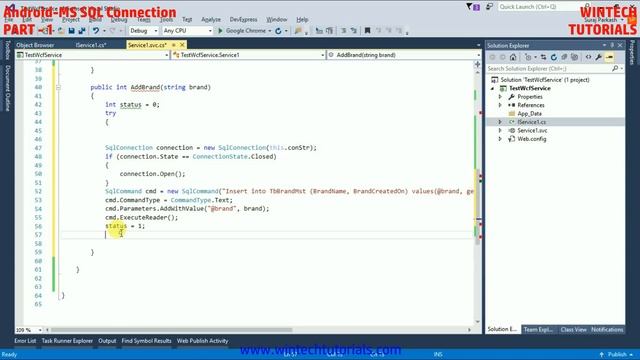Open the Task Runner Explorer tab
The width and height of the screenshot is (640, 360).
67,341
